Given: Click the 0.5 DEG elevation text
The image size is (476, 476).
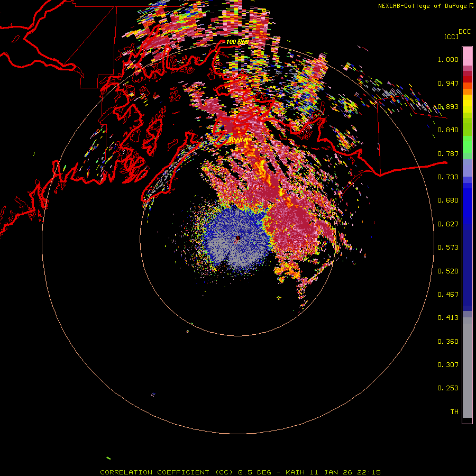Looking at the screenshot, I should (255, 472).
